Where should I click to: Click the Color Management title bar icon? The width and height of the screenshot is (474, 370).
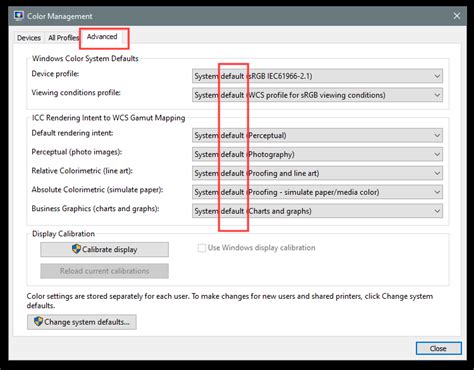coord(19,16)
